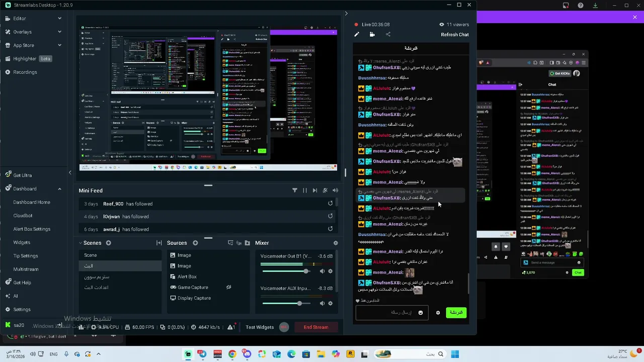Viewport: 644px width, 362px height.
Task: Open Widgets from the Dashboard list
Action: (x=22, y=242)
